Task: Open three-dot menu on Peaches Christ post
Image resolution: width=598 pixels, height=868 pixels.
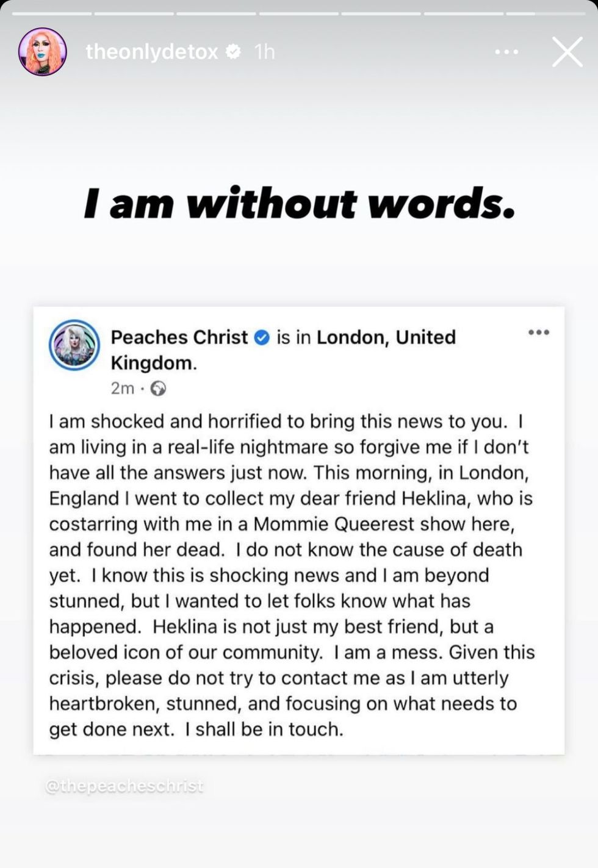Action: point(539,332)
